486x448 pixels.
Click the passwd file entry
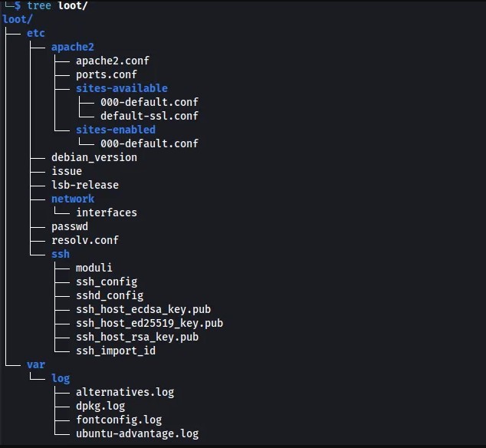click(x=70, y=227)
